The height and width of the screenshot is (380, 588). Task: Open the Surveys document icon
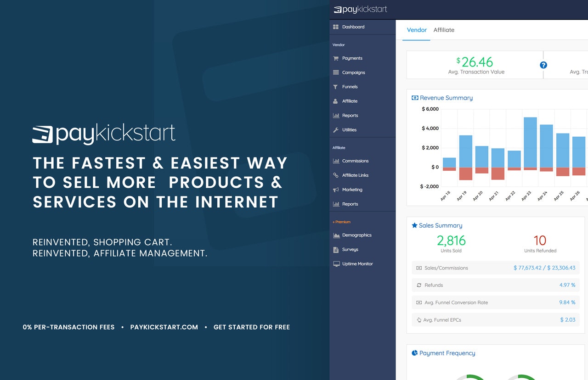tap(336, 249)
